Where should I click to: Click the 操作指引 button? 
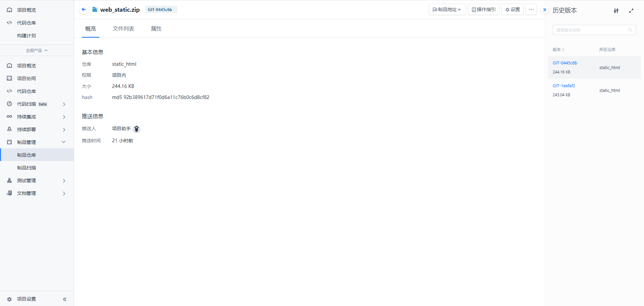484,9
